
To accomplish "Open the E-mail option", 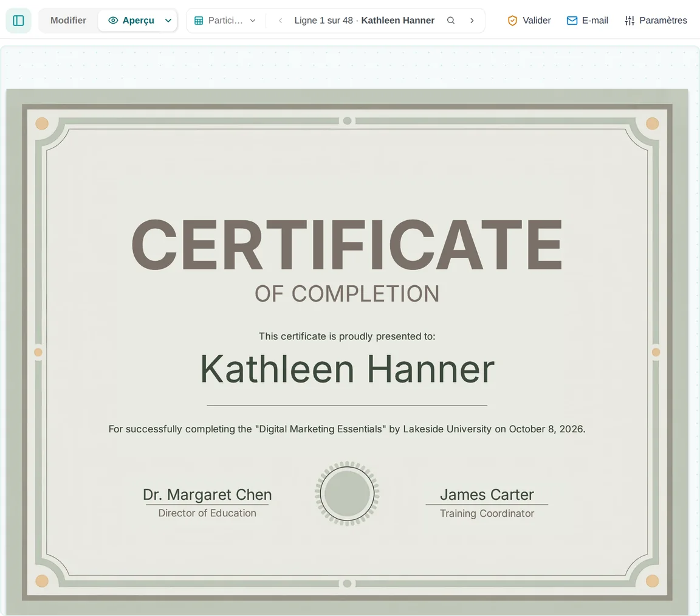I will (x=587, y=21).
